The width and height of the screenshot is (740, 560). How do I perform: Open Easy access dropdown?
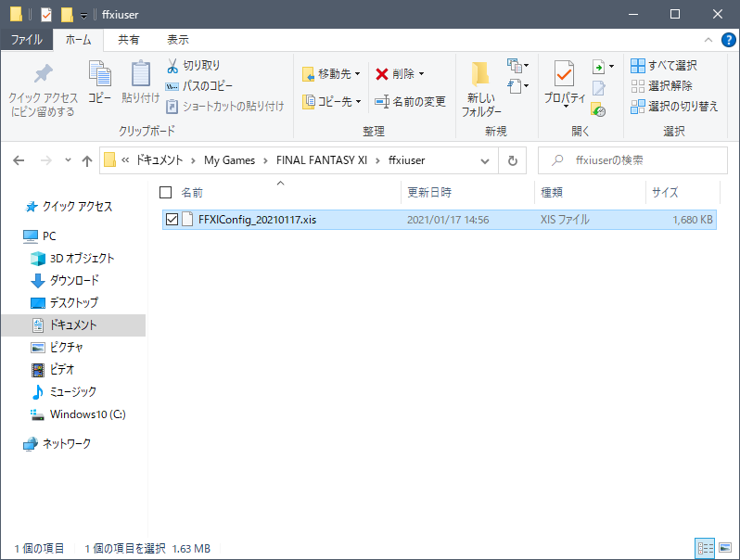pyautogui.click(x=517, y=86)
